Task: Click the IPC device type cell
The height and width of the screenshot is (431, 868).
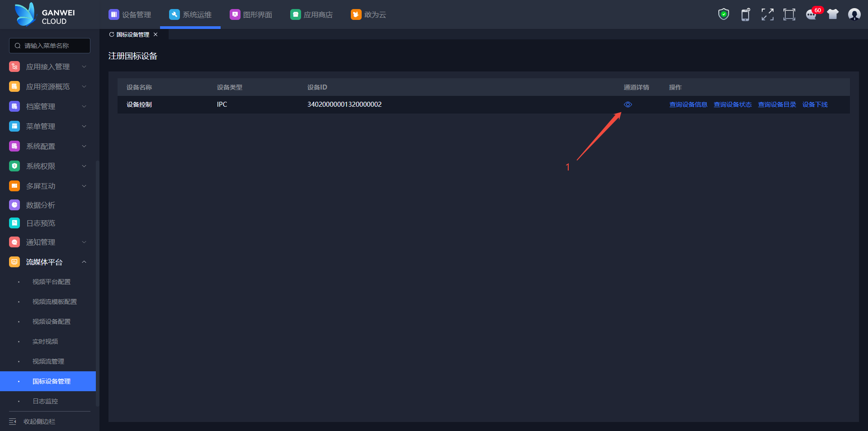Action: coord(222,104)
